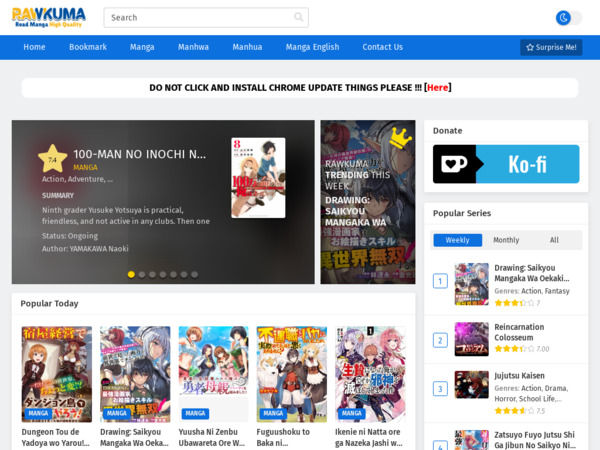Focus the Search input field
The height and width of the screenshot is (450, 600).
(206, 18)
